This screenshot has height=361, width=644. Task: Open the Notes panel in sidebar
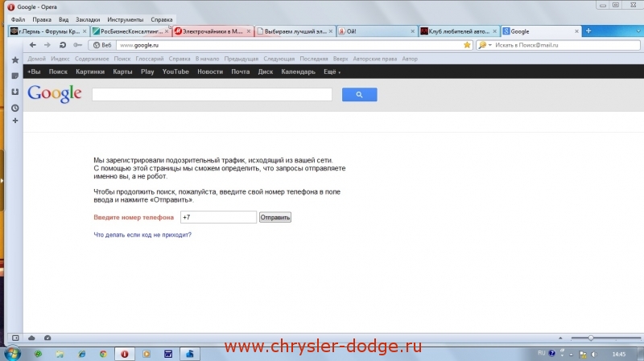click(x=15, y=76)
